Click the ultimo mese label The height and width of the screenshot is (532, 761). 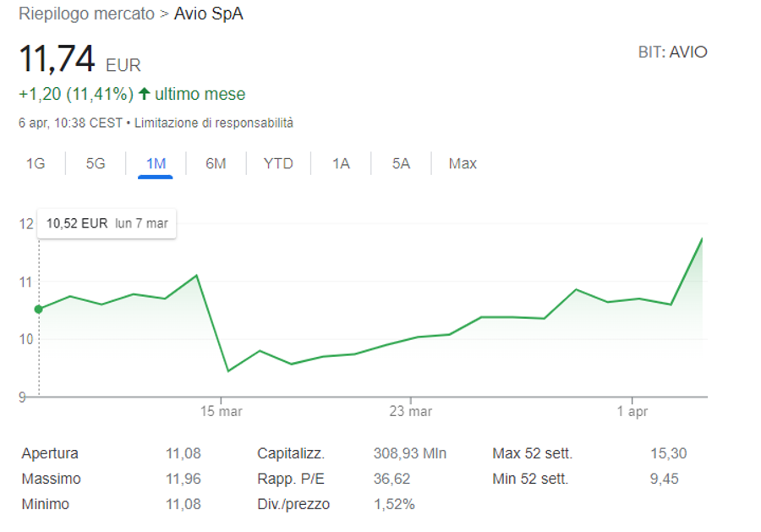tap(200, 94)
